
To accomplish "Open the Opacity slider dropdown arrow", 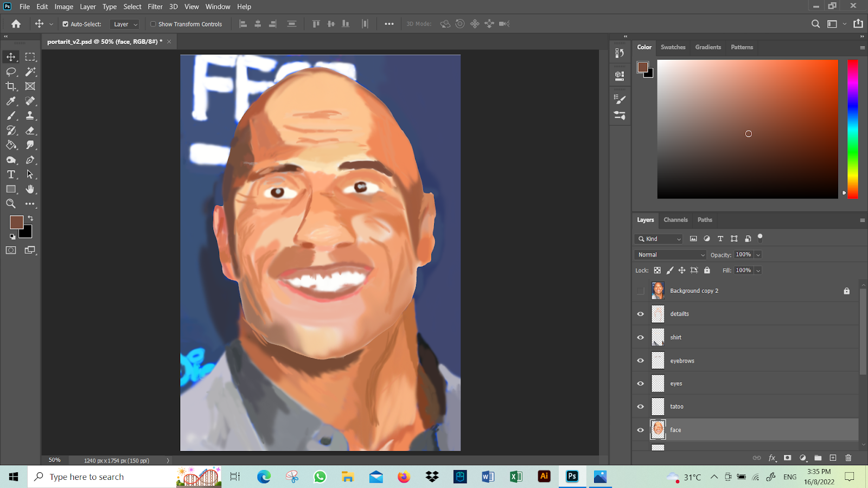I will [758, 255].
